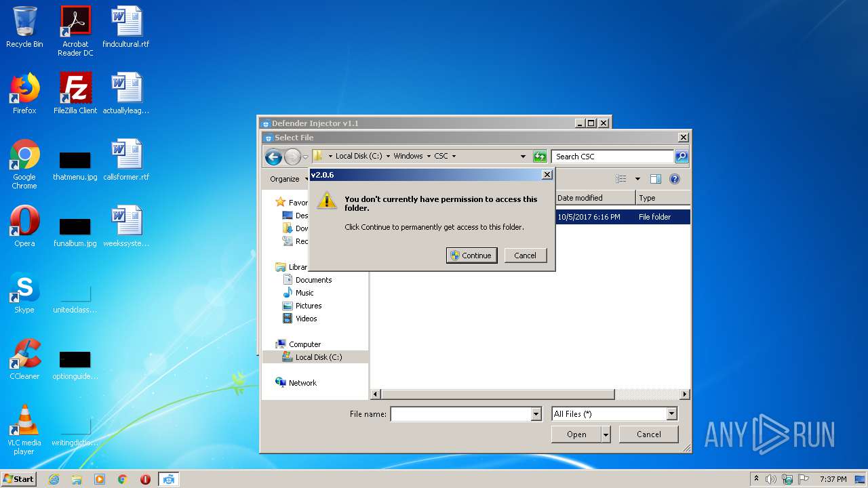Screen dimensions: 868x488
Task: Click the Start button
Action: [x=18, y=479]
